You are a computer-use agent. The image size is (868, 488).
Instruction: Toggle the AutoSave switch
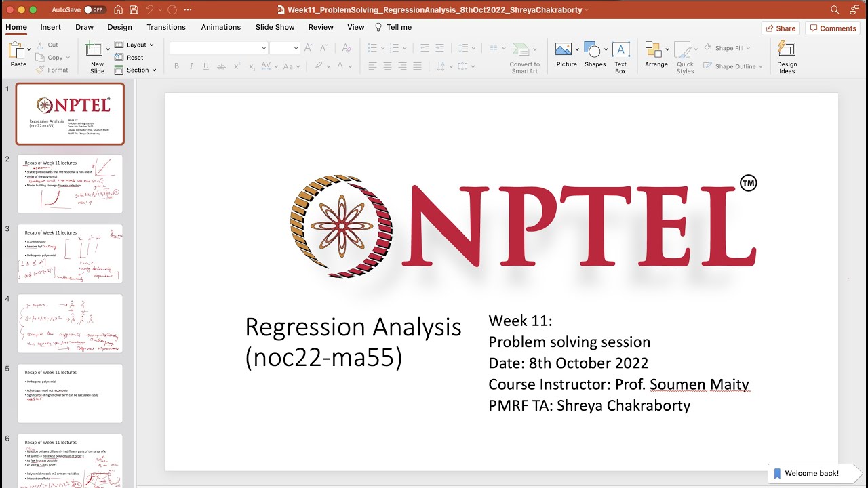pos(94,9)
